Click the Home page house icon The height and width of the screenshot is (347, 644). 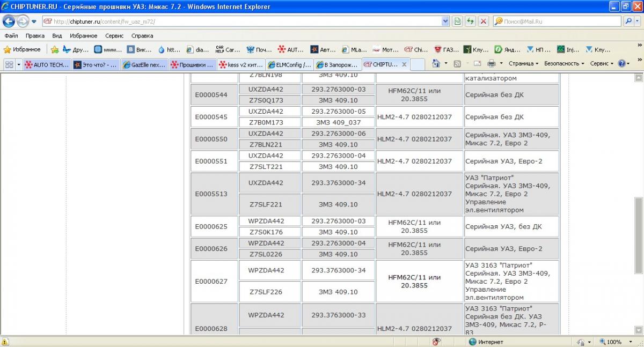click(x=436, y=63)
